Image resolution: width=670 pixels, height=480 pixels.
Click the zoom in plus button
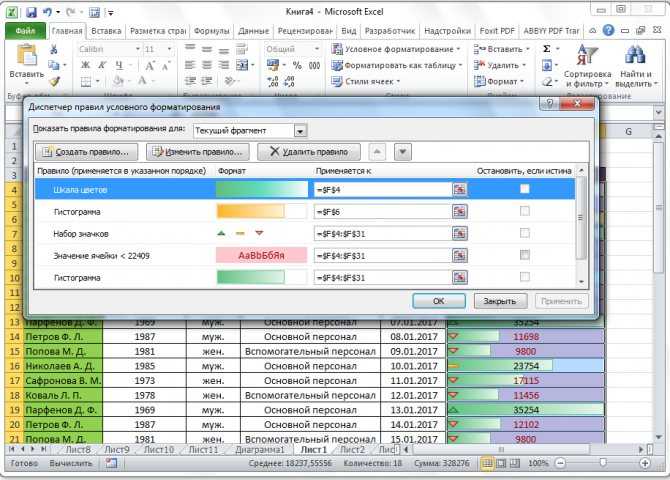coord(645,463)
